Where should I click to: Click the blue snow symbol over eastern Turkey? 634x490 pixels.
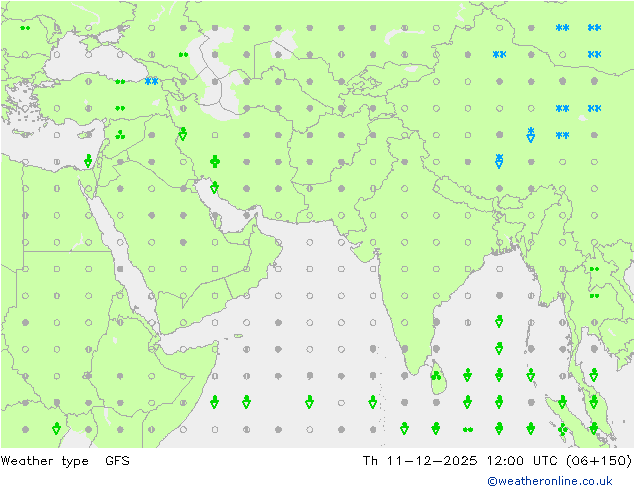152,81
